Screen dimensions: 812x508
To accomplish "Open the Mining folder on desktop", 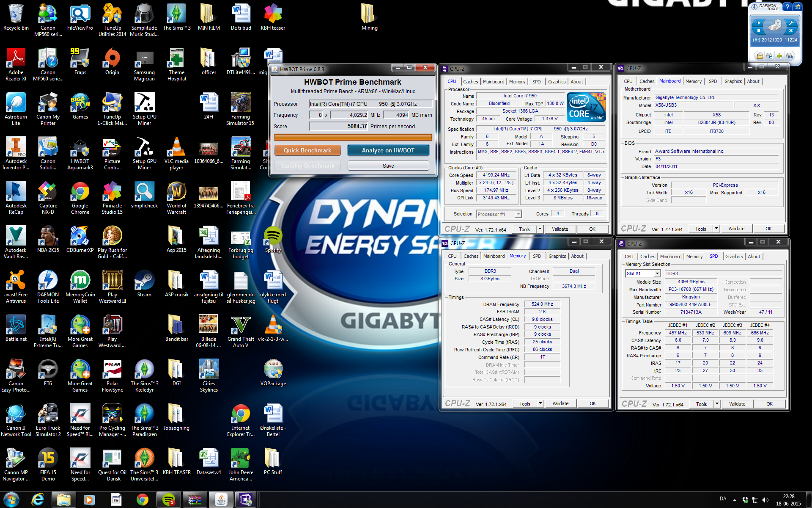I will [369, 18].
